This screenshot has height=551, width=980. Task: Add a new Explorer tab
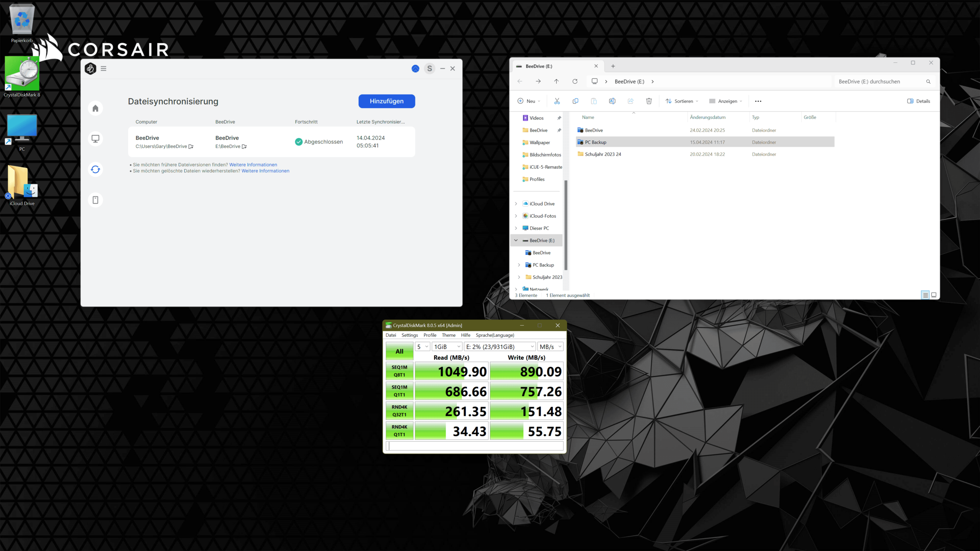(x=613, y=66)
